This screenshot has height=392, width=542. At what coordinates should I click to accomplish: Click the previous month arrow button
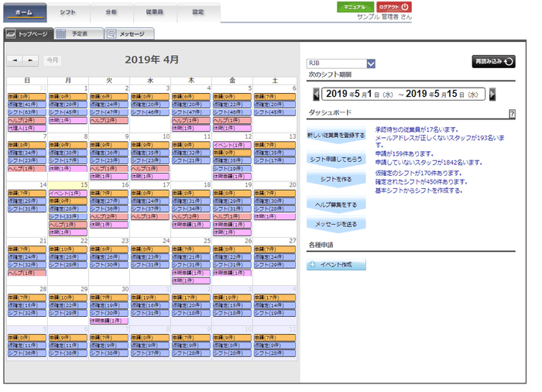coord(15,60)
